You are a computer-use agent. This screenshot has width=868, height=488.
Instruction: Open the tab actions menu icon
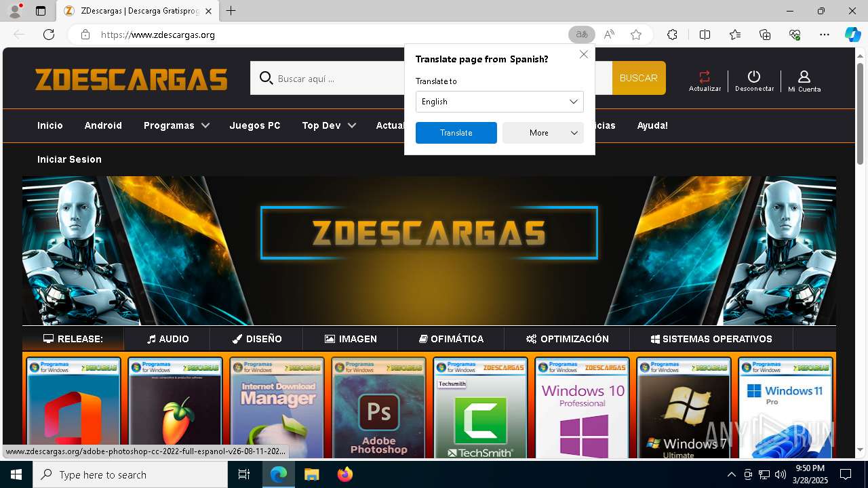(x=41, y=11)
